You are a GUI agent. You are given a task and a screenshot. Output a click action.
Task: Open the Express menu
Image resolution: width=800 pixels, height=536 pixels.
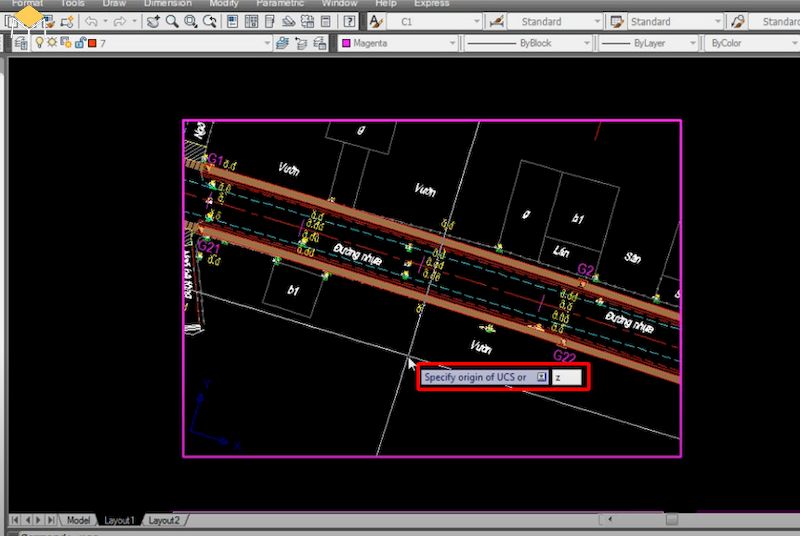432,3
